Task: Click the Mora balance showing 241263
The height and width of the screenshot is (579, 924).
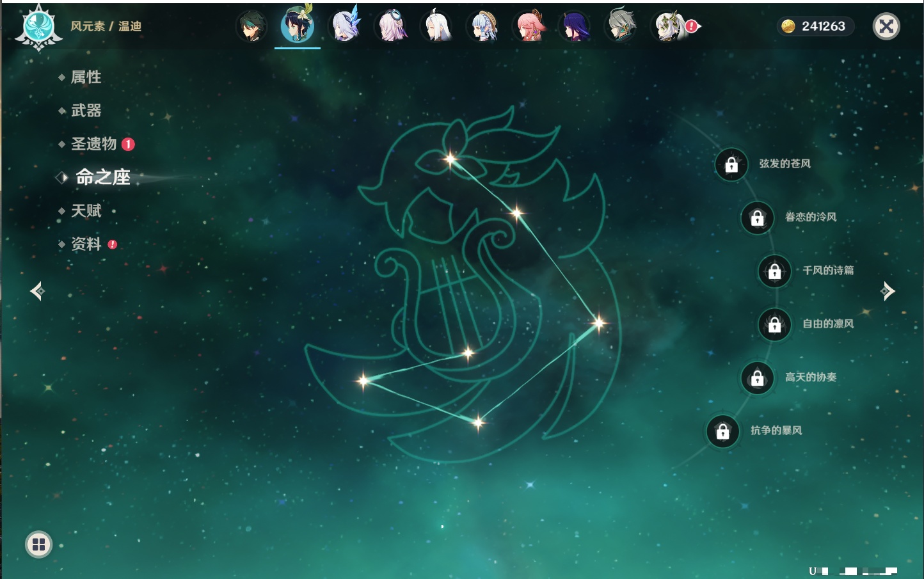Action: click(x=815, y=26)
